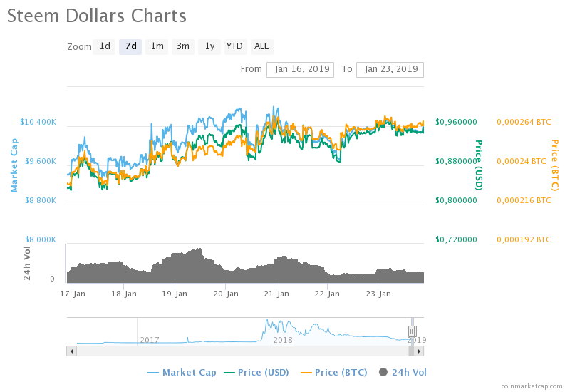
Task: Click the From date field Jan 16, 2019
Action: point(300,69)
